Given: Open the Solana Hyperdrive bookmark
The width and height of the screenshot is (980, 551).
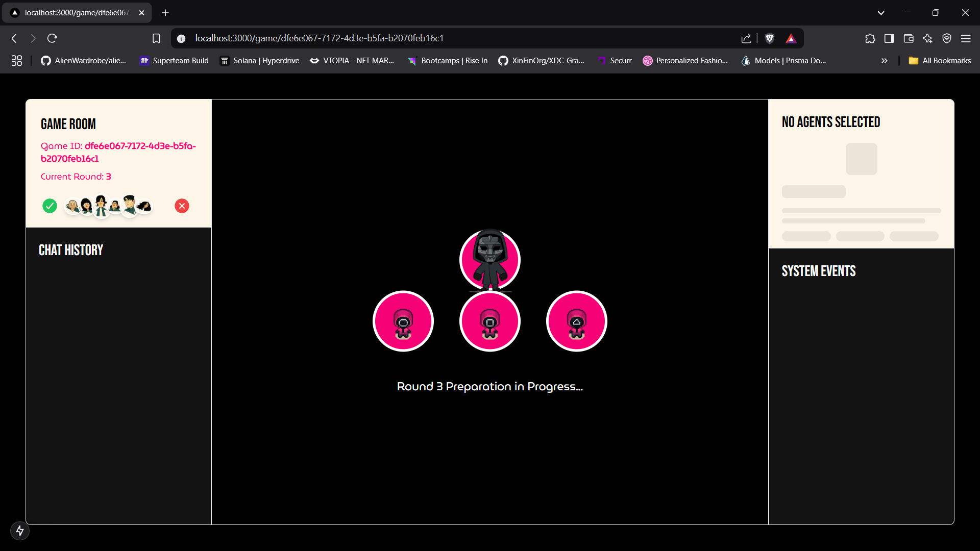Looking at the screenshot, I should 260,61.
